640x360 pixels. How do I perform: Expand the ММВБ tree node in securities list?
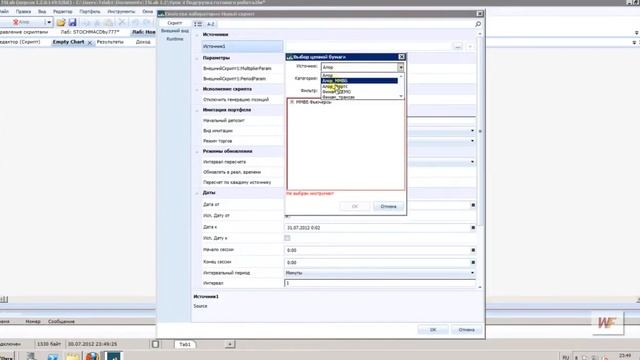coord(291,102)
